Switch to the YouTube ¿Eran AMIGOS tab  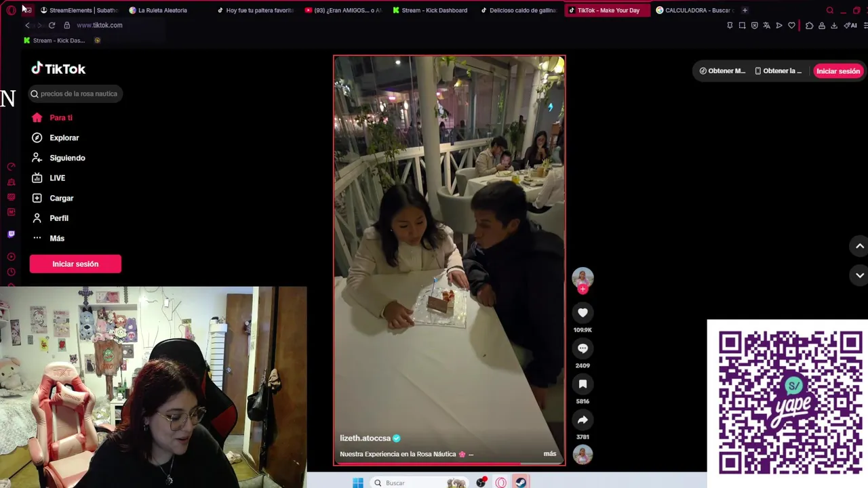pos(344,10)
